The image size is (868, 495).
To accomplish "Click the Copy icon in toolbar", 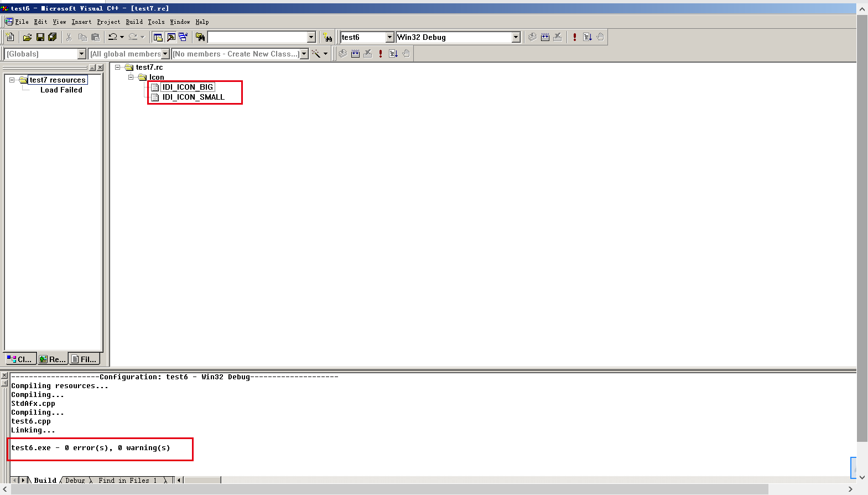I will [x=82, y=37].
